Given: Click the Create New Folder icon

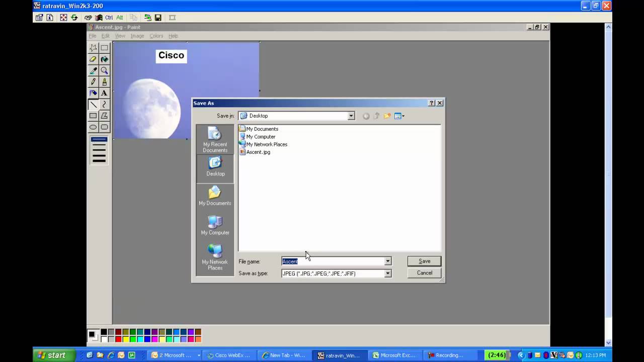Looking at the screenshot, I should coord(387,116).
